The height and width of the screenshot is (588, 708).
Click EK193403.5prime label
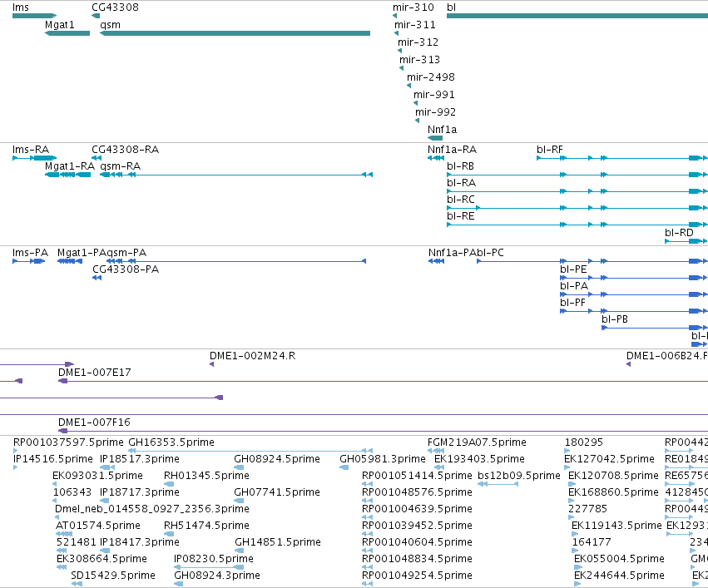(x=479, y=459)
